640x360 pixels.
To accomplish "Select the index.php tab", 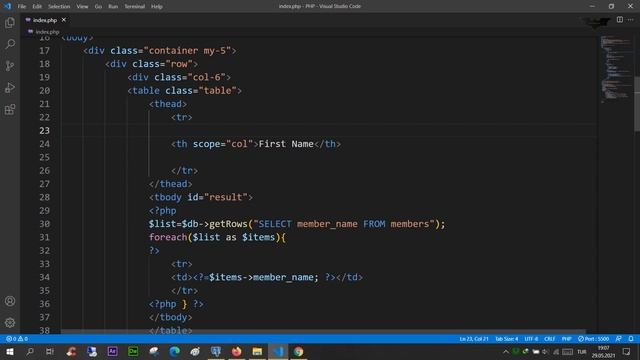I will pos(45,20).
